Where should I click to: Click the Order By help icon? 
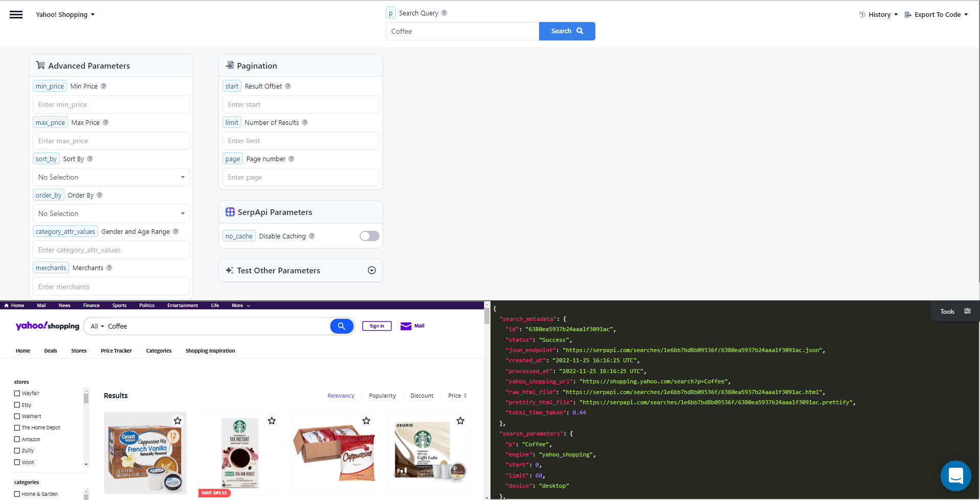(100, 195)
